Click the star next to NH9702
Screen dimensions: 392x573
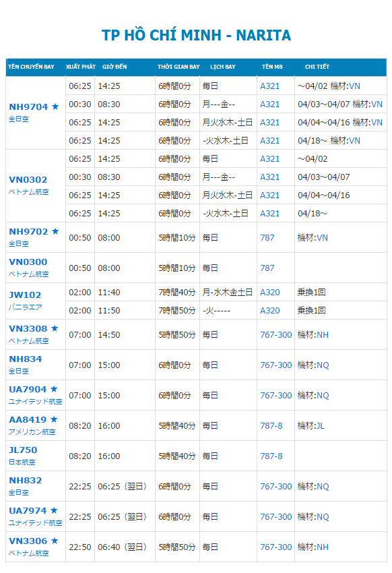pos(55,231)
